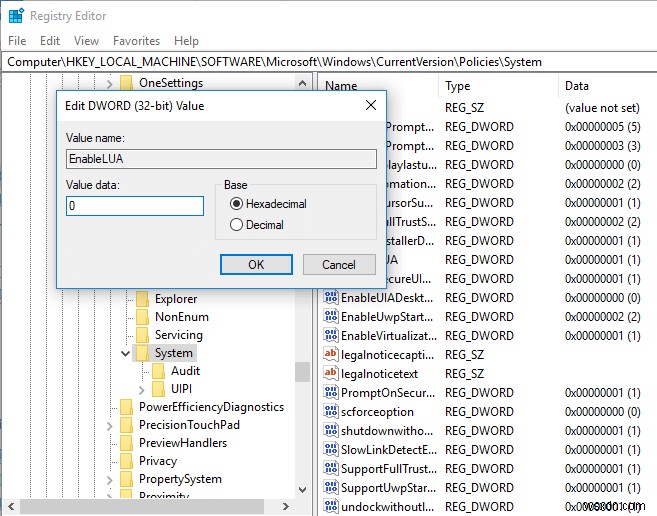Click the 0x00000003 (3) data cell
The height and width of the screenshot is (516, 657).
602,145
